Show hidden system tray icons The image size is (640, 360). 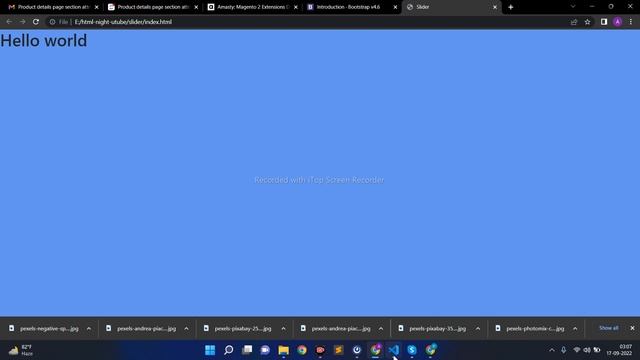click(552, 350)
